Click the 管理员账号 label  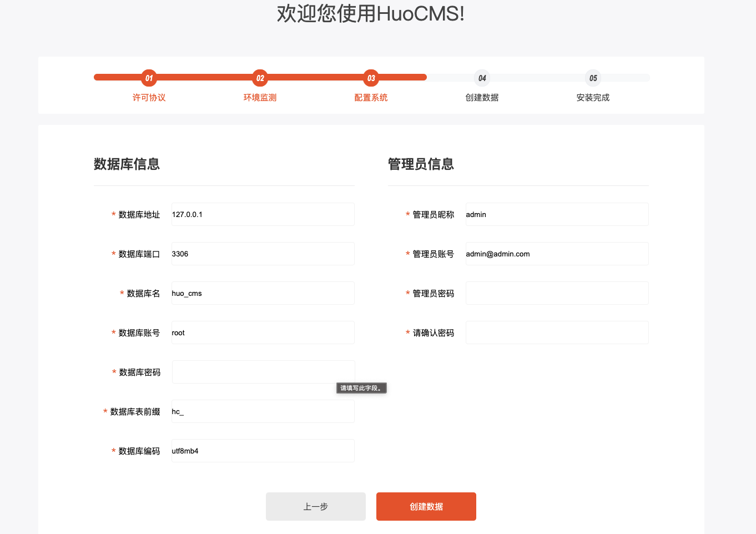(x=434, y=254)
